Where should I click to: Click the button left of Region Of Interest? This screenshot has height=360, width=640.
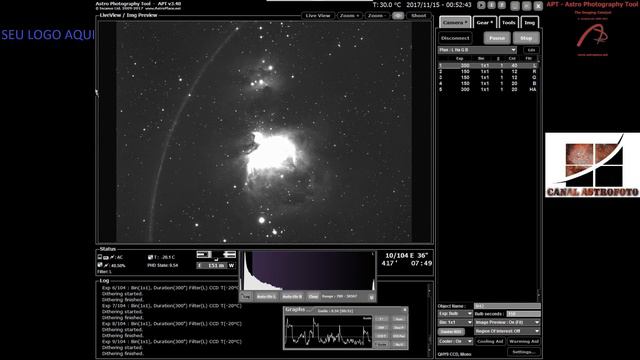click(451, 331)
